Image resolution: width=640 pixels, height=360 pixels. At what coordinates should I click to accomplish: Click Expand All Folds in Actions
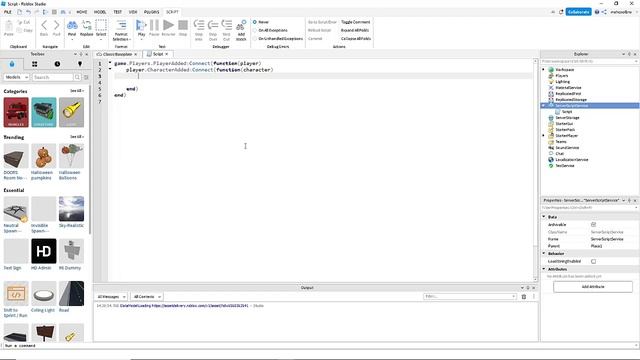pos(355,30)
